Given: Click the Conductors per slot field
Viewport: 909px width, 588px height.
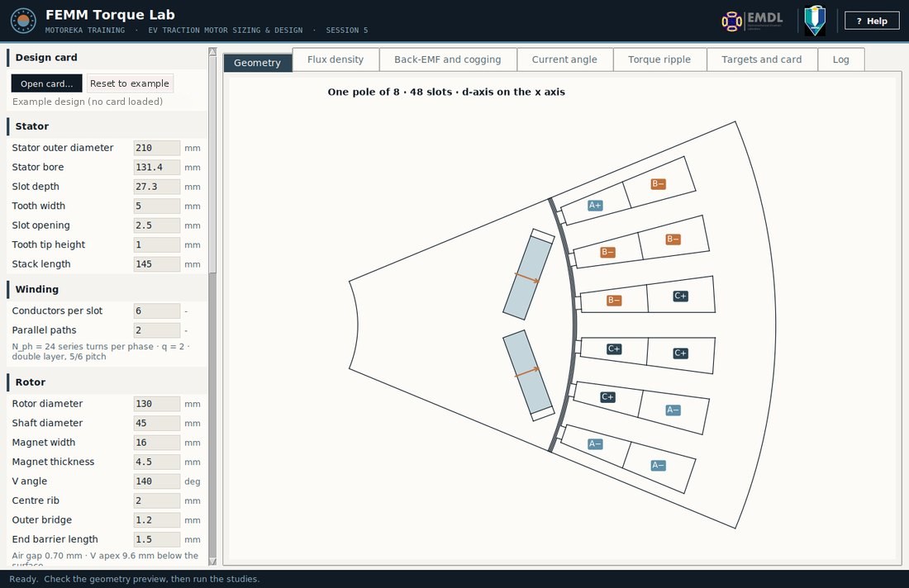Looking at the screenshot, I should tap(156, 311).
